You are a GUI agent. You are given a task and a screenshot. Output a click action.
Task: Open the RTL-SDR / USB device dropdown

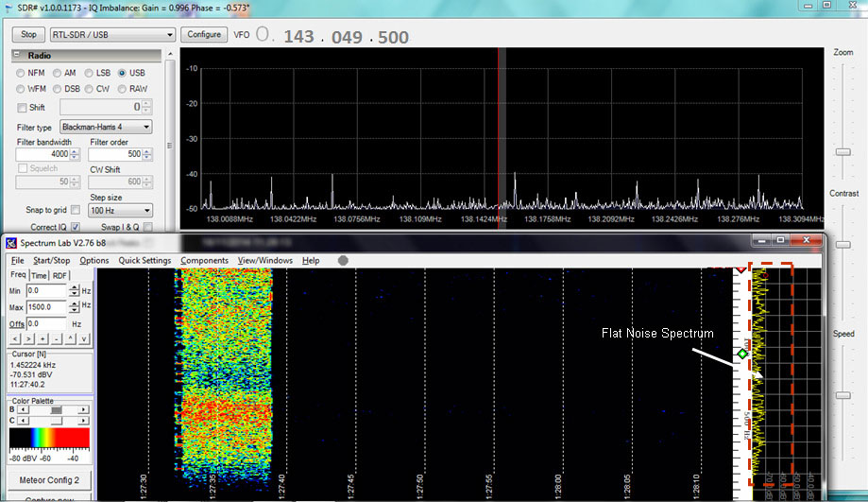pyautogui.click(x=112, y=34)
